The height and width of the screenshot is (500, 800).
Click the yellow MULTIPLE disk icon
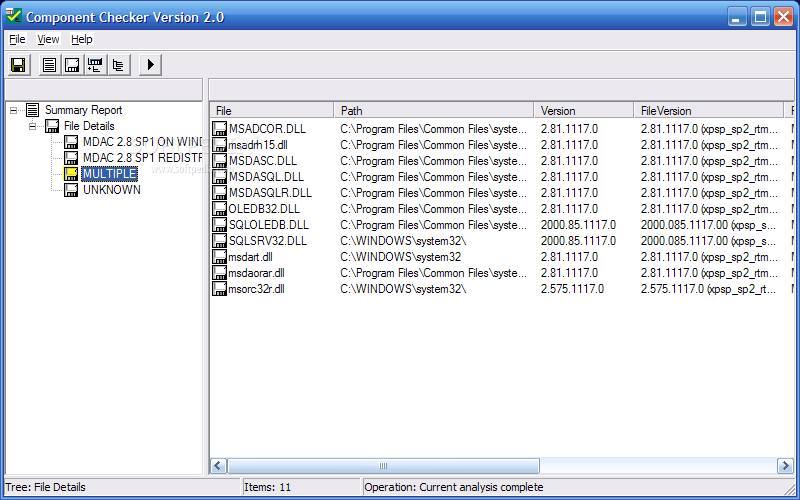point(71,173)
